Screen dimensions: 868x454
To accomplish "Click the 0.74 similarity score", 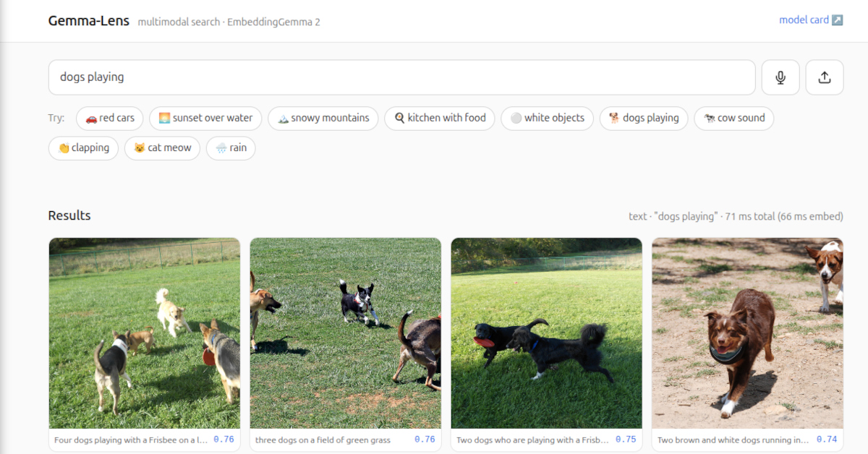I will (827, 440).
